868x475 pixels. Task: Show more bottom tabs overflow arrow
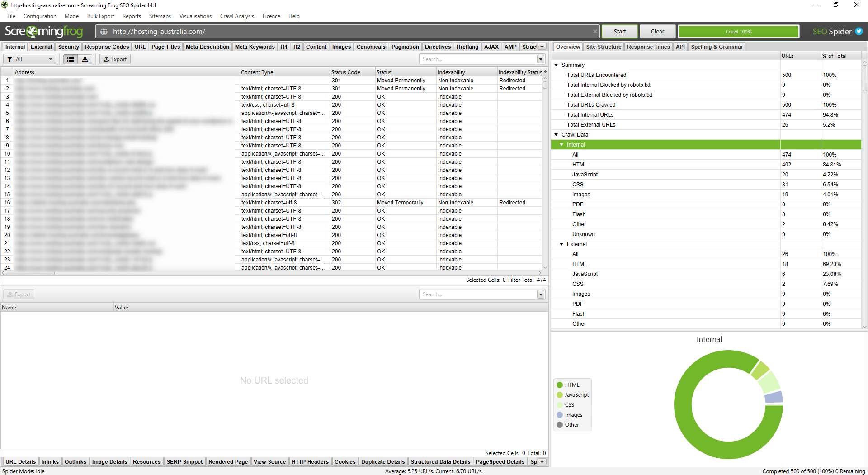(x=542, y=462)
